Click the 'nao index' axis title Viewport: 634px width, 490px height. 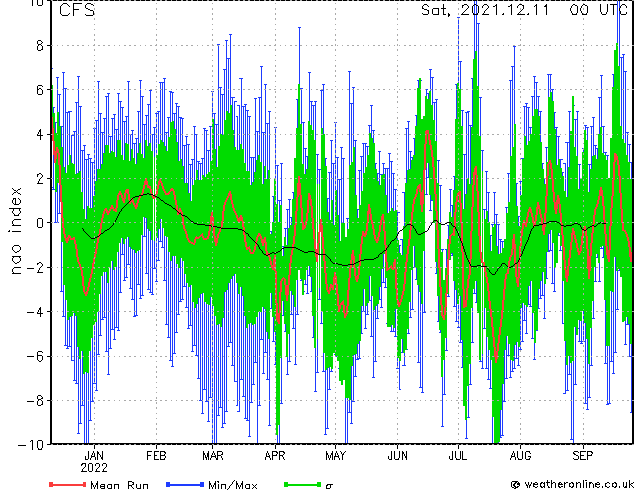pos(15,231)
